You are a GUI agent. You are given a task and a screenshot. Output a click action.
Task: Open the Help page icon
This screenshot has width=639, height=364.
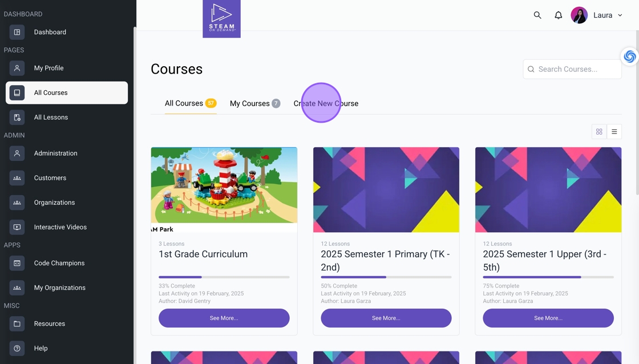tap(17, 348)
